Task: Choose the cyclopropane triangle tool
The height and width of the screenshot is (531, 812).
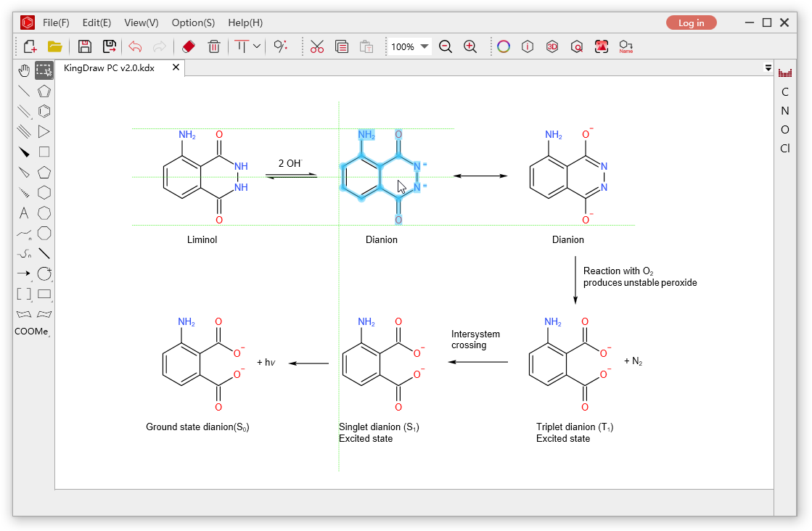Action: [x=44, y=131]
